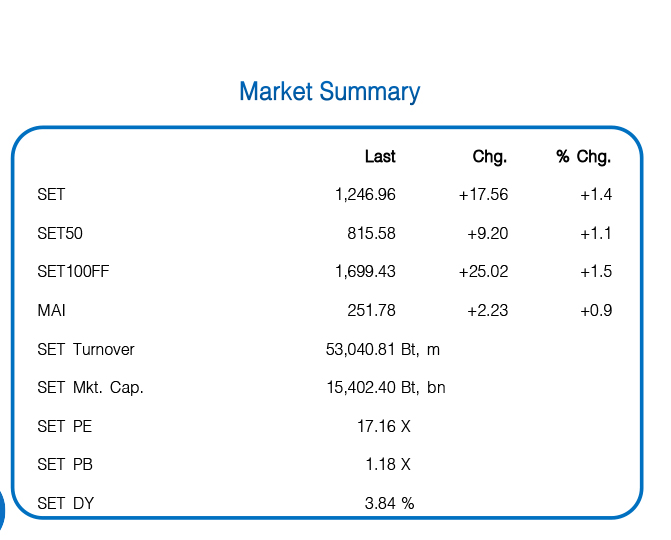Select the market cap value 15,402.40 Bt, bn

click(386, 388)
